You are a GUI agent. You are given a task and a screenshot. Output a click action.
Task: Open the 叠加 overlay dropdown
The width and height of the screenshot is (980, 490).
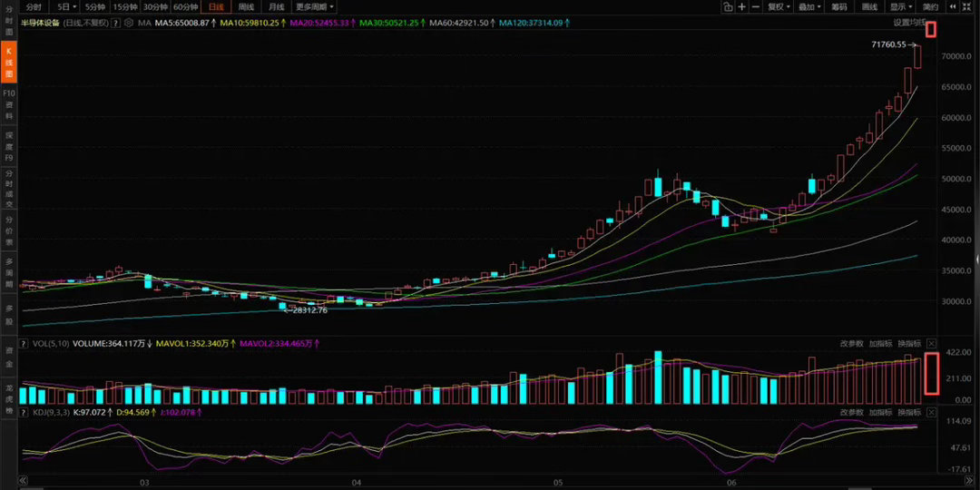[x=810, y=7]
